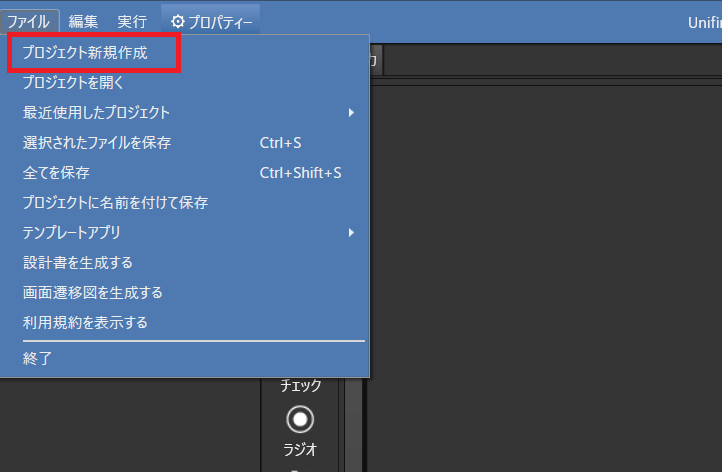
Task: Open the 実行 menu
Action: 132,22
